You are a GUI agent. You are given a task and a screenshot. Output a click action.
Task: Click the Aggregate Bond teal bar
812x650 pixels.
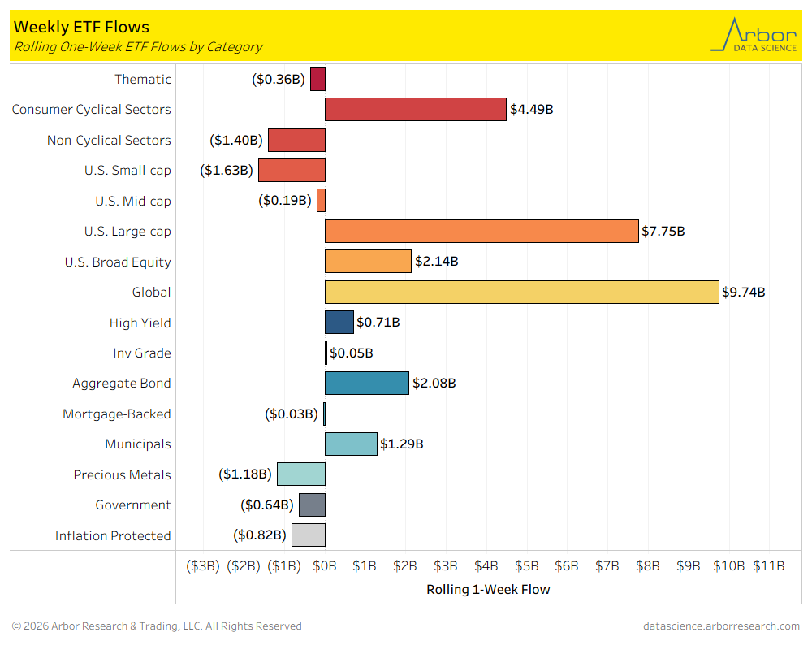coord(366,383)
